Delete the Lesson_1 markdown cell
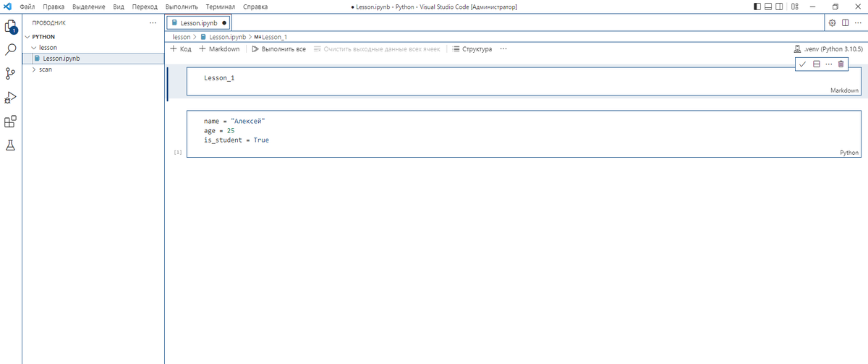The image size is (868, 364). 841,64
